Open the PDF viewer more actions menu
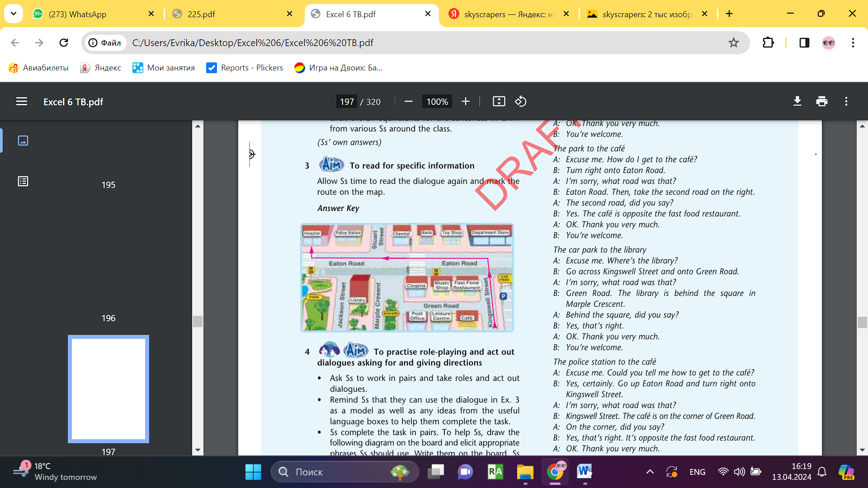 (x=846, y=101)
